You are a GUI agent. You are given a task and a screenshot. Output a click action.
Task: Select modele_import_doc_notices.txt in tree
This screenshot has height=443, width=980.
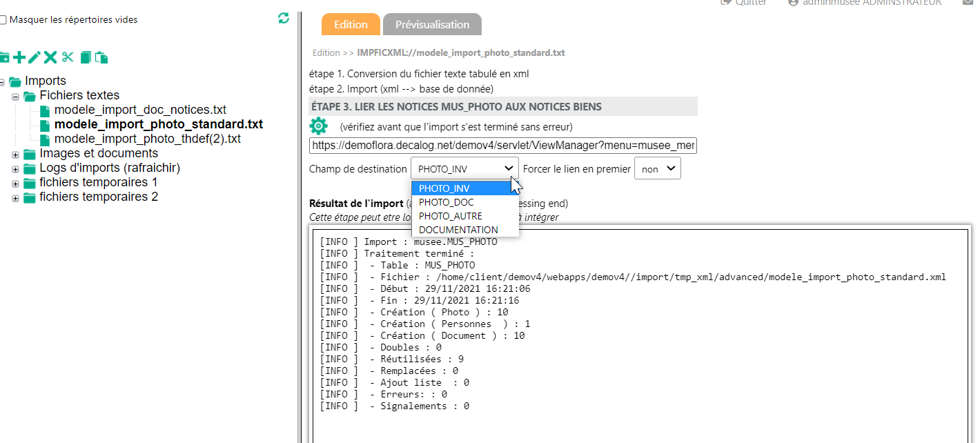click(140, 110)
